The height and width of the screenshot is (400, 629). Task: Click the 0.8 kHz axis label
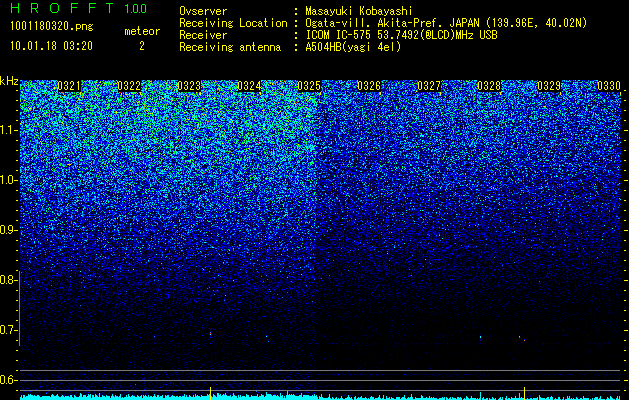[8, 280]
